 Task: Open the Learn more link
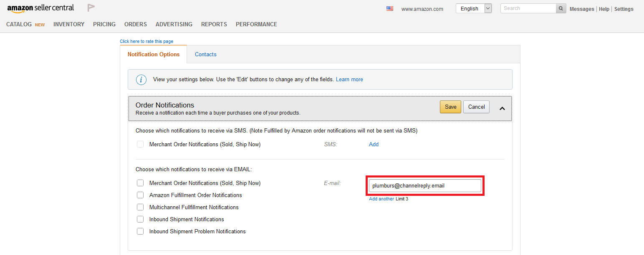(x=349, y=79)
